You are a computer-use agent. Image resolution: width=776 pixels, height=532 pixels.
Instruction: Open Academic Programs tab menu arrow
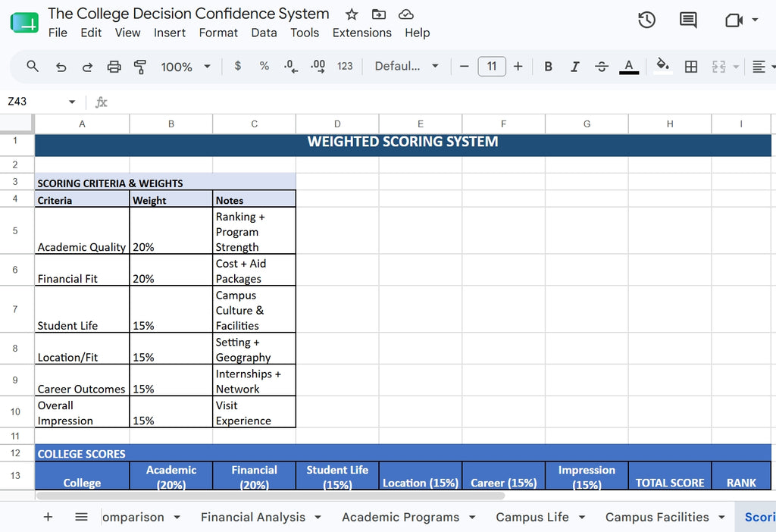pos(472,517)
